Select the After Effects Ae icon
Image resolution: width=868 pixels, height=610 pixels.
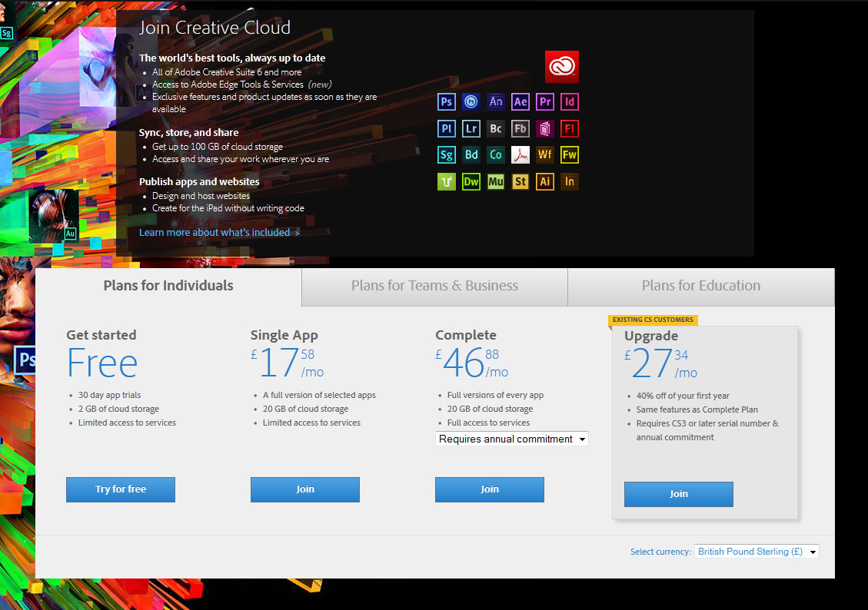[520, 101]
